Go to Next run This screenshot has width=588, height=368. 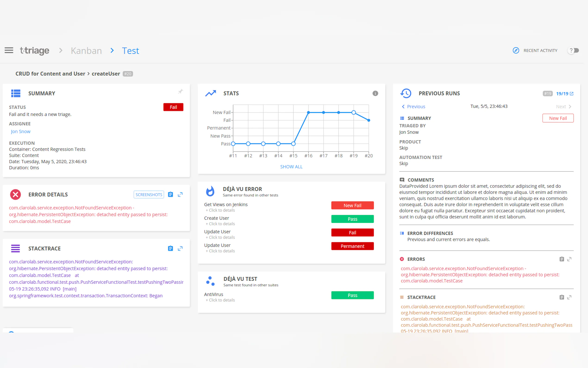[561, 107]
